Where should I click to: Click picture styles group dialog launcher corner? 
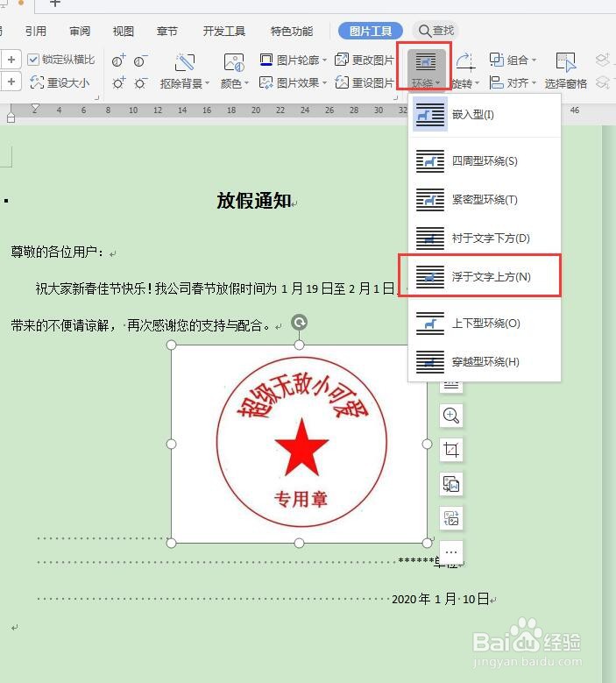pyautogui.click(x=396, y=97)
